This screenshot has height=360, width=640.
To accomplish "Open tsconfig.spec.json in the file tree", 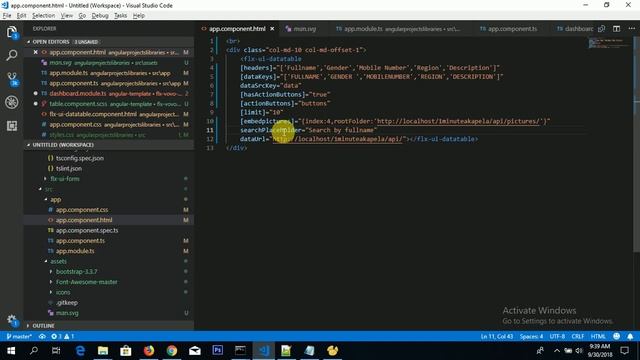I will pos(80,158).
